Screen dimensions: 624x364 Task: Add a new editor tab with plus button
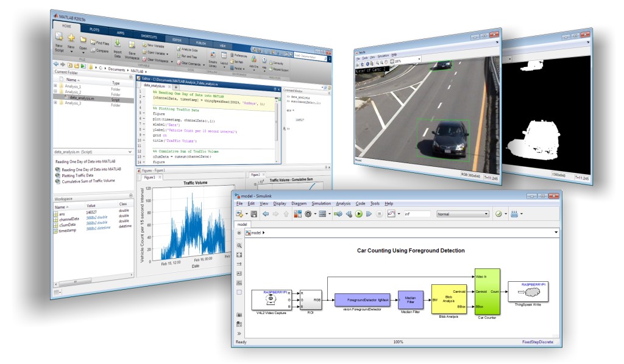pos(175,87)
